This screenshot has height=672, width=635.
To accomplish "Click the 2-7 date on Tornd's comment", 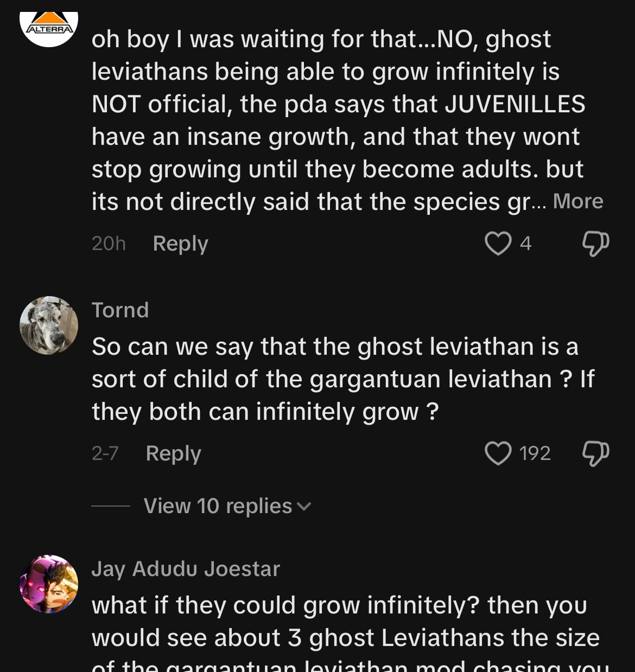I will coord(105,453).
